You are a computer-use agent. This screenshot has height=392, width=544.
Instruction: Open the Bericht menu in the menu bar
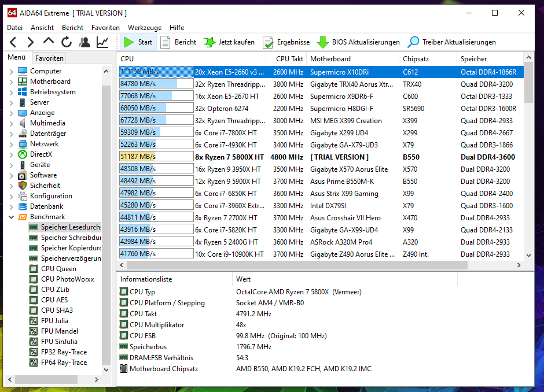72,28
